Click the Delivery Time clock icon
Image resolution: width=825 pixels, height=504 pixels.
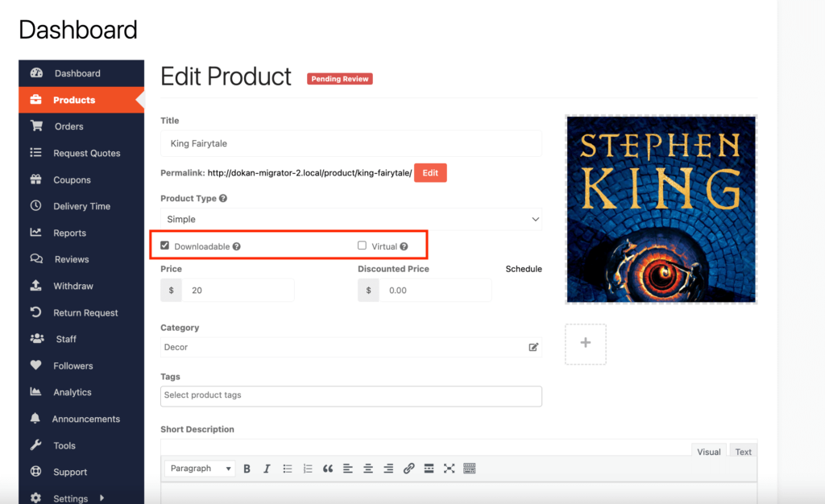pos(35,205)
